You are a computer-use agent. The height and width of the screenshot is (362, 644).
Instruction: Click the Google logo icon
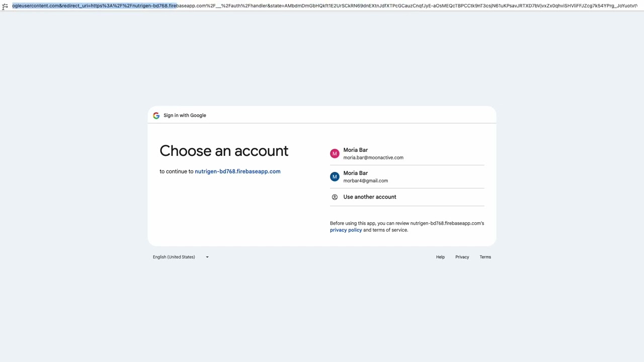point(156,116)
